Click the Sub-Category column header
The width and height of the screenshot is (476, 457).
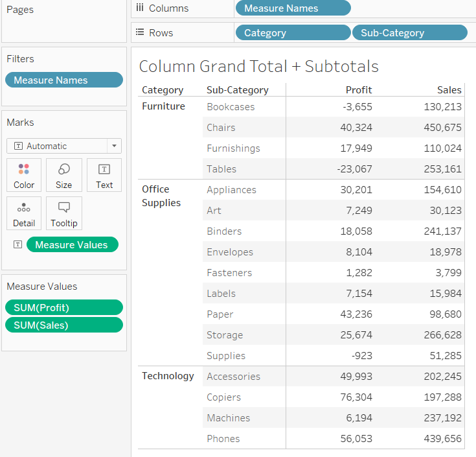click(238, 90)
